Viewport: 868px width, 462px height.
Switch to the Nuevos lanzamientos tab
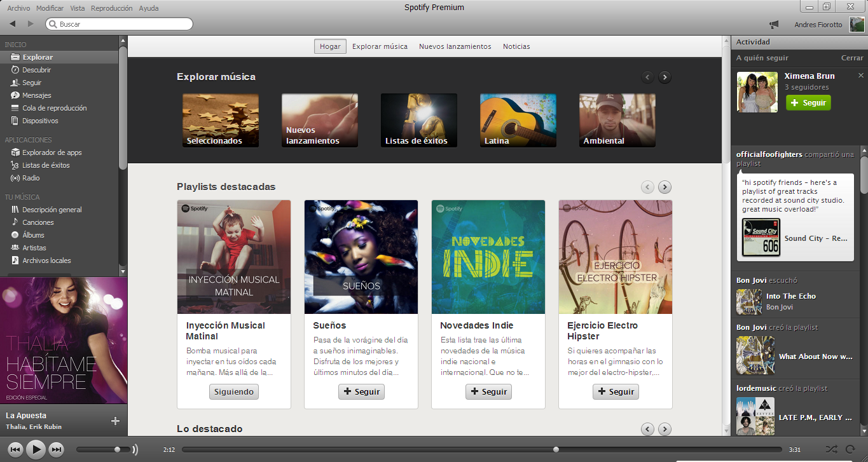click(x=455, y=46)
